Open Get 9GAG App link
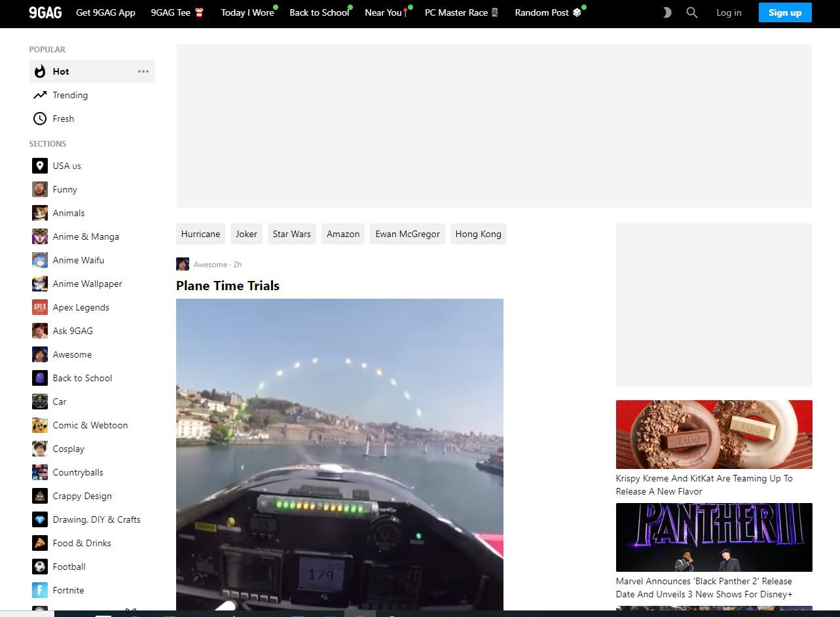This screenshot has width=840, height=617. point(105,12)
